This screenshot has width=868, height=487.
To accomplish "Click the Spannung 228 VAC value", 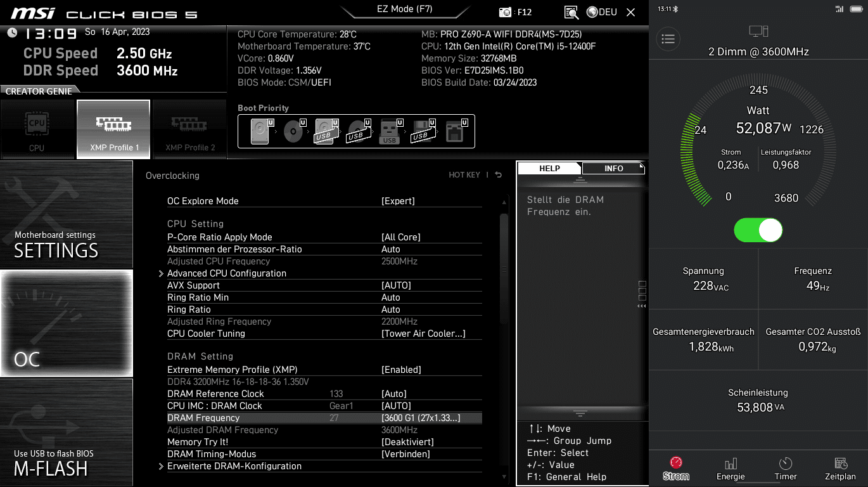I will coord(711,286).
